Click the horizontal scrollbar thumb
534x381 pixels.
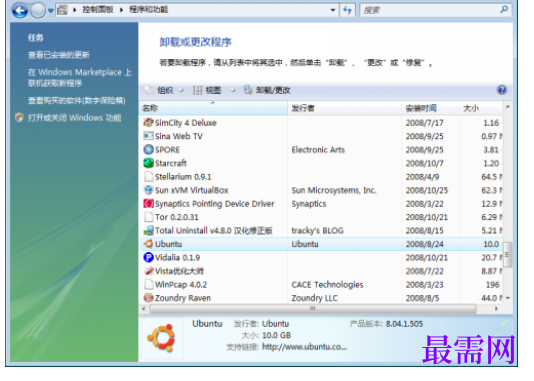[x=313, y=309]
